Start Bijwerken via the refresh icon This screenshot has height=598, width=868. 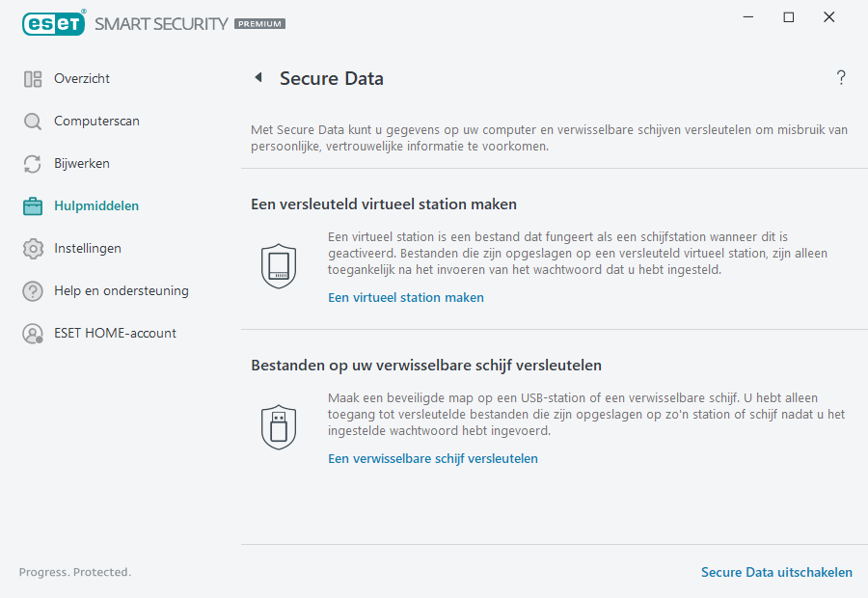[x=32, y=163]
